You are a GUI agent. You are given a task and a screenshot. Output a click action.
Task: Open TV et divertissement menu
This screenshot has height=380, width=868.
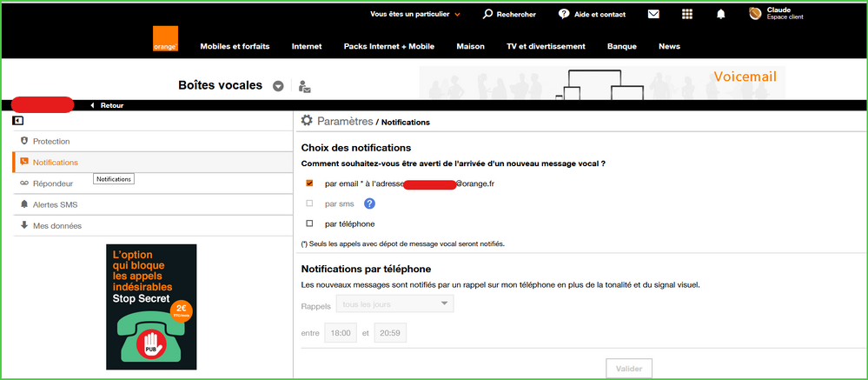(546, 47)
